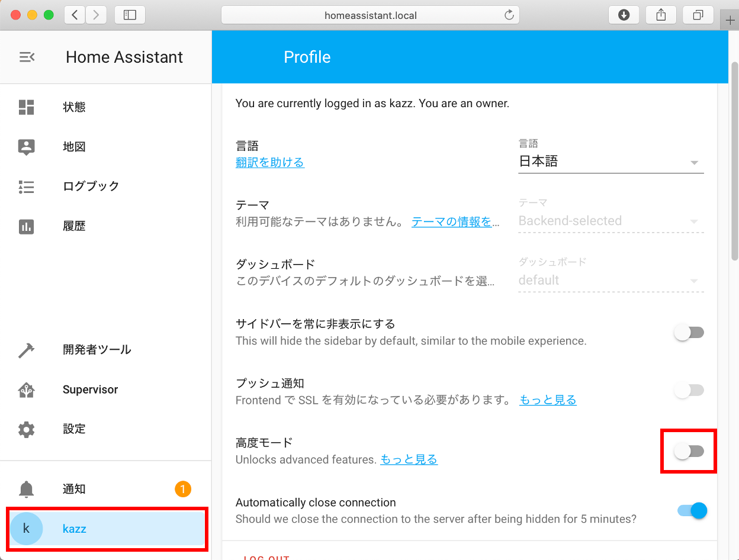The image size is (739, 560).
Task: Open the 地図 map icon
Action: 27,147
